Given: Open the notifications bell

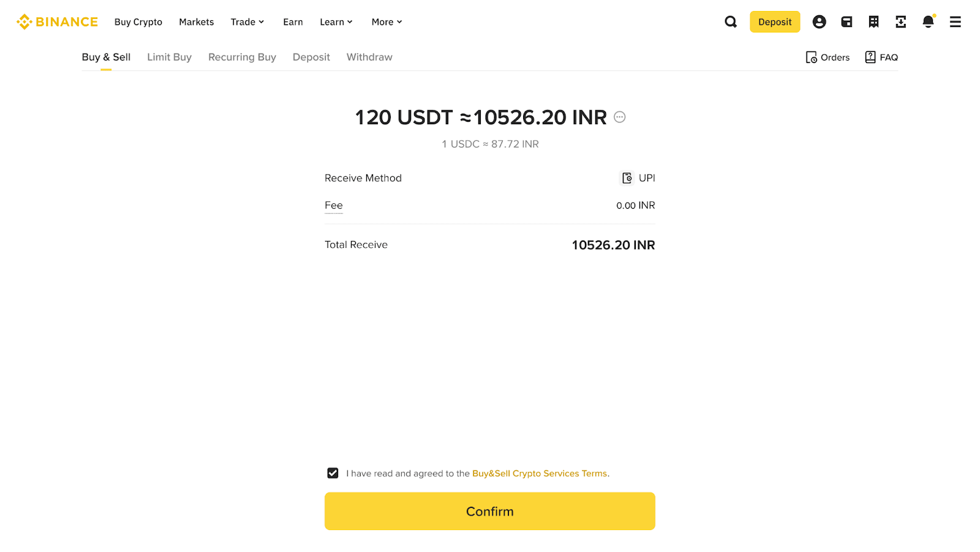Looking at the screenshot, I should 928,22.
